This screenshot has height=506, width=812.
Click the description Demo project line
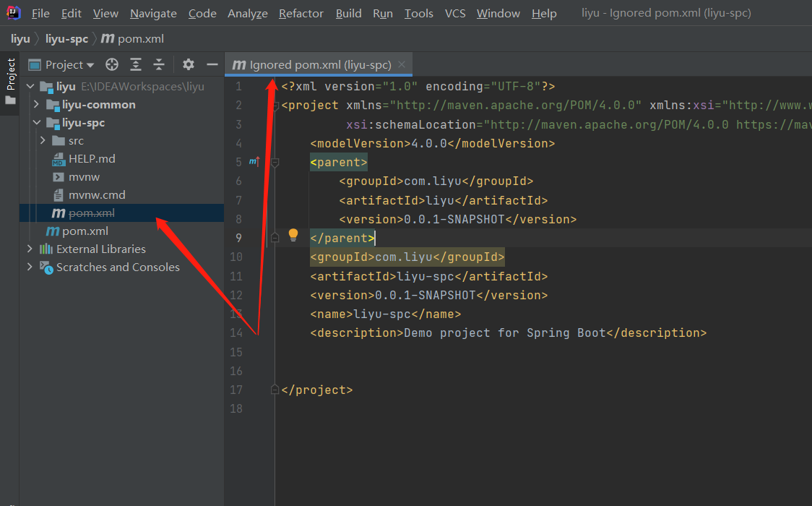coord(508,333)
